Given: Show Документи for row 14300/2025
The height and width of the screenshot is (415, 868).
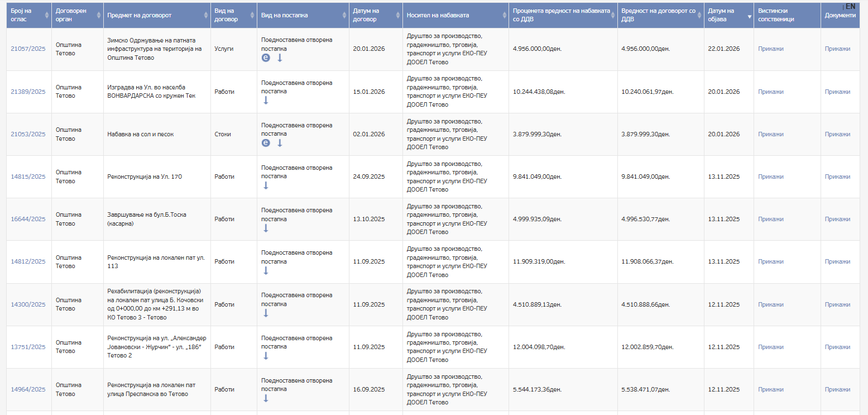Looking at the screenshot, I should click(837, 304).
